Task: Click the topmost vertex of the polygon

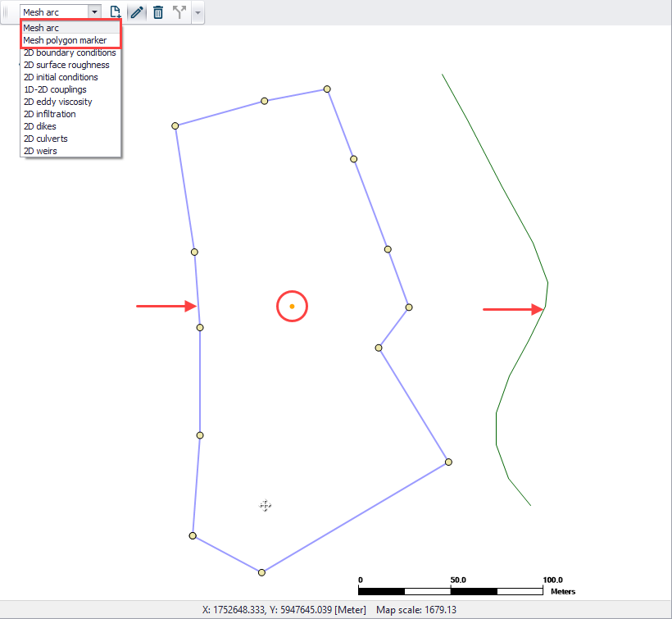Action: 327,89
